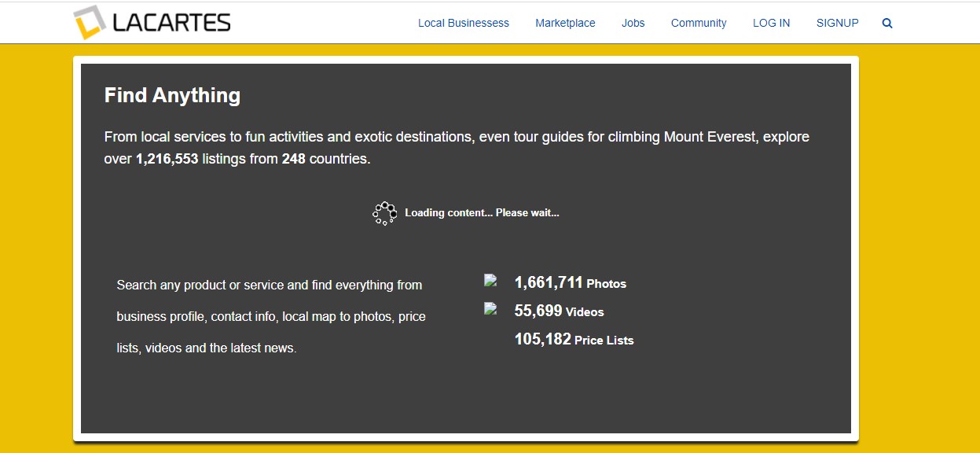Screen dimensions: 980x453
Task: Click the yellow Lacartes logo emblem
Action: [x=90, y=23]
